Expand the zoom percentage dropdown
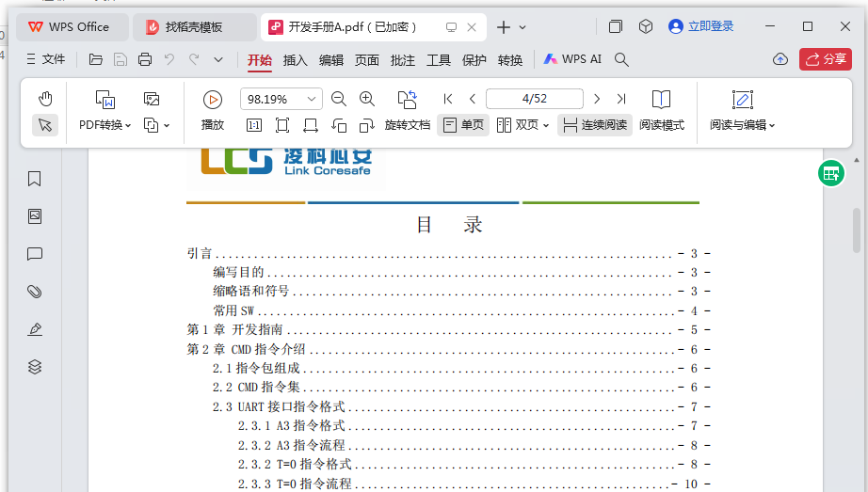868x492 pixels. 311,99
